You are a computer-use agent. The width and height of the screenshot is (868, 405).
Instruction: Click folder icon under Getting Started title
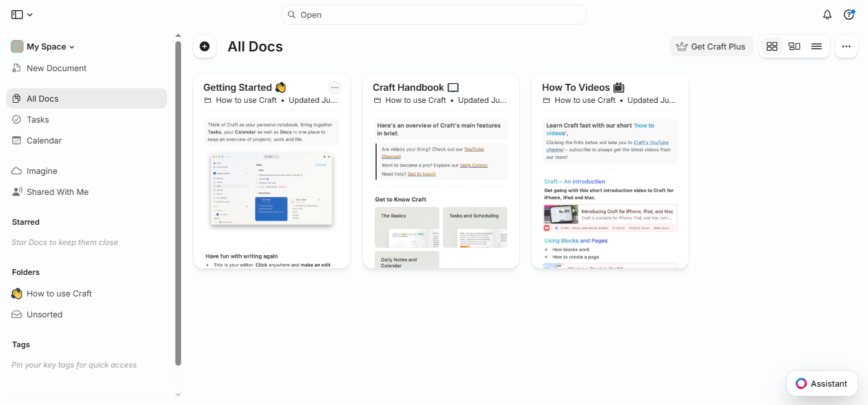pos(208,100)
